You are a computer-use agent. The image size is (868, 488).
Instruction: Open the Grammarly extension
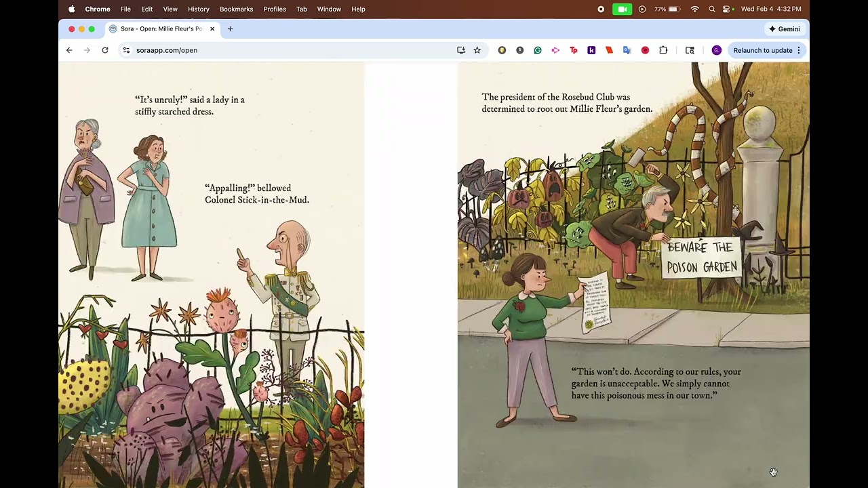tap(538, 50)
